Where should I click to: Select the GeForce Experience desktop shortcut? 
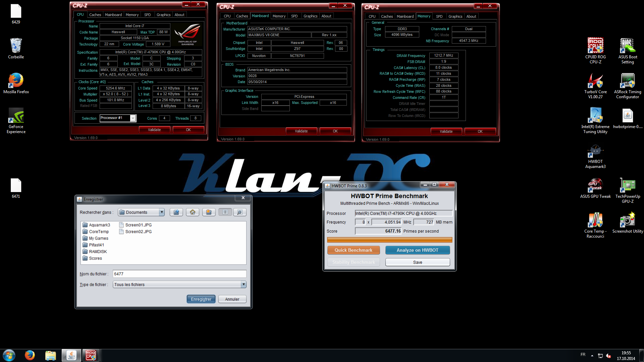(x=16, y=120)
